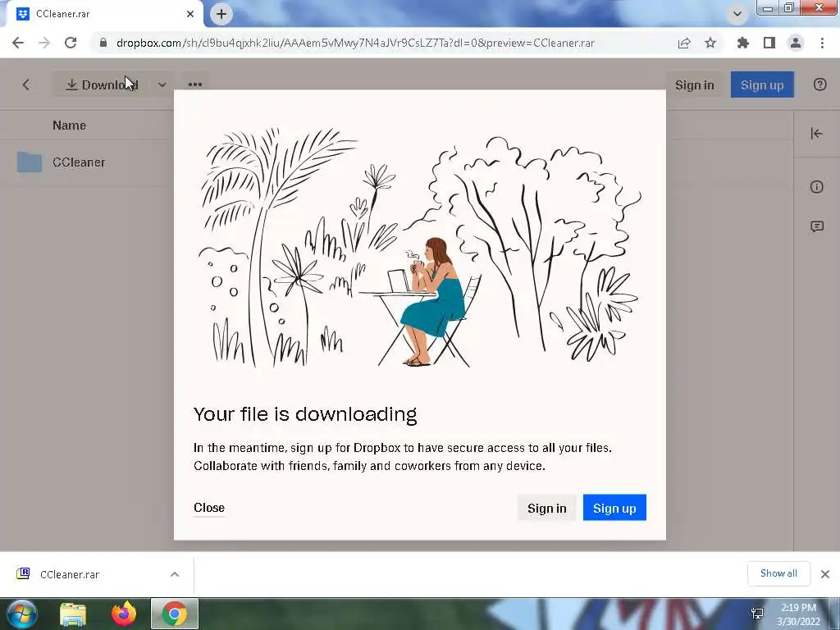The height and width of the screenshot is (630, 840).
Task: Click the network tray icon
Action: point(757,614)
